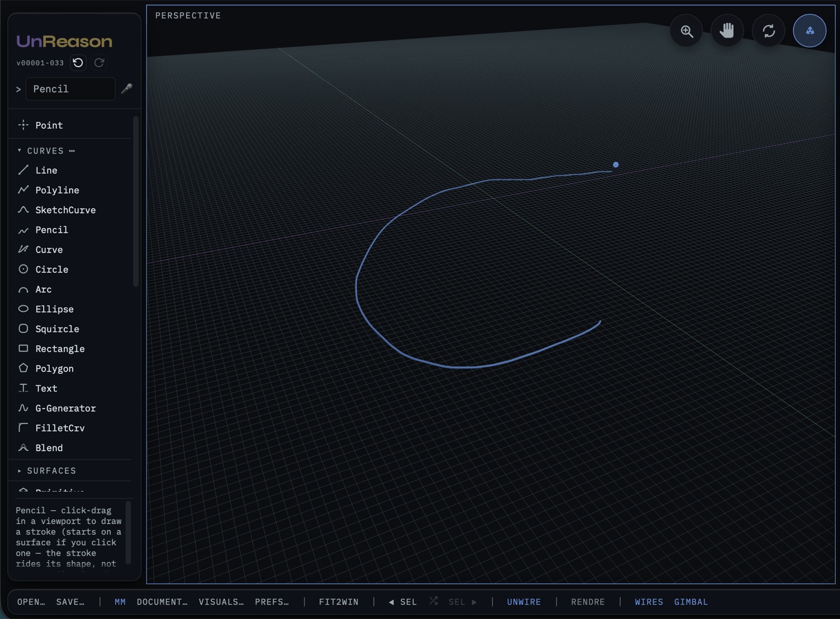Select the Line tool icon
840x619 pixels.
(x=23, y=170)
